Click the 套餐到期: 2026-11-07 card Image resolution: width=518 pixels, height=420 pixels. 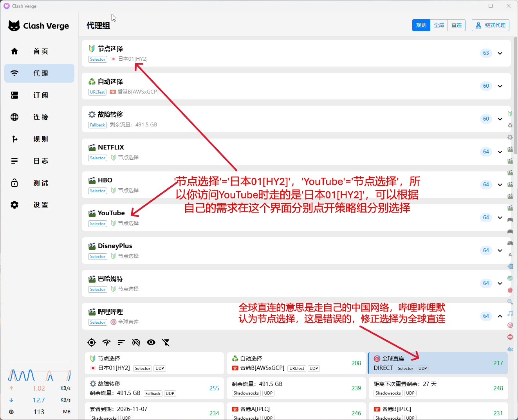154,411
